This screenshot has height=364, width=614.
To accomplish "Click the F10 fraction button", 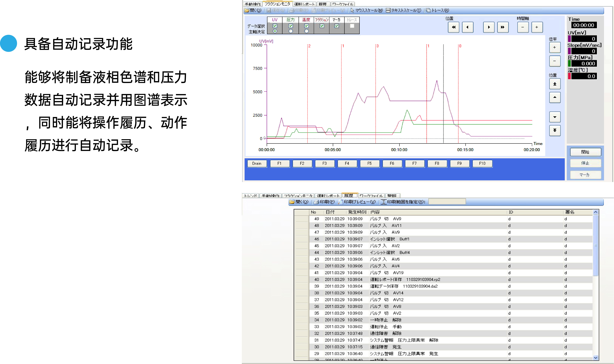I will coord(482,164).
